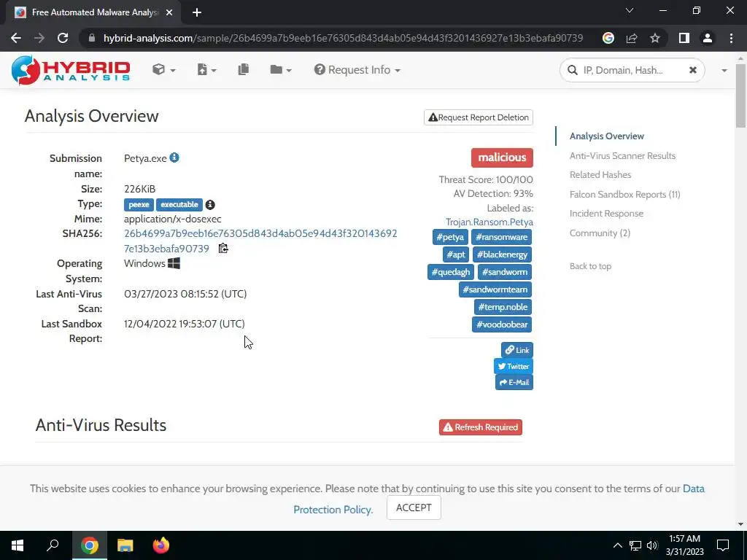Select the #quedagh tag
747x560 pixels.
tap(451, 273)
